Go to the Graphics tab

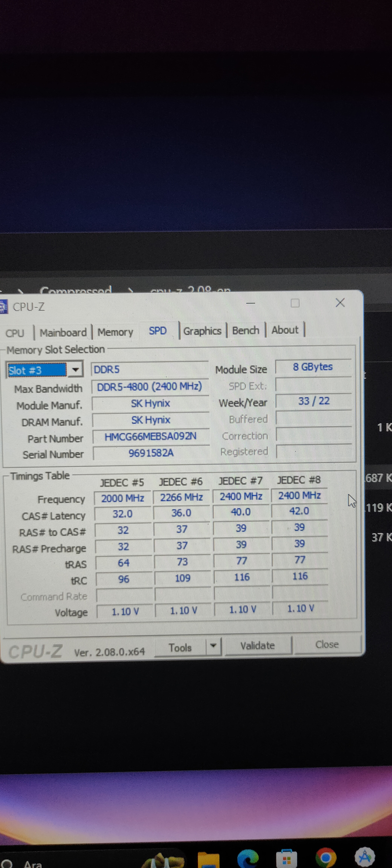tap(202, 331)
